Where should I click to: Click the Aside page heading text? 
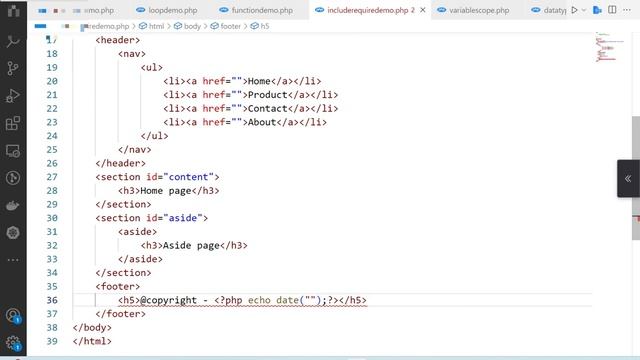(191, 245)
